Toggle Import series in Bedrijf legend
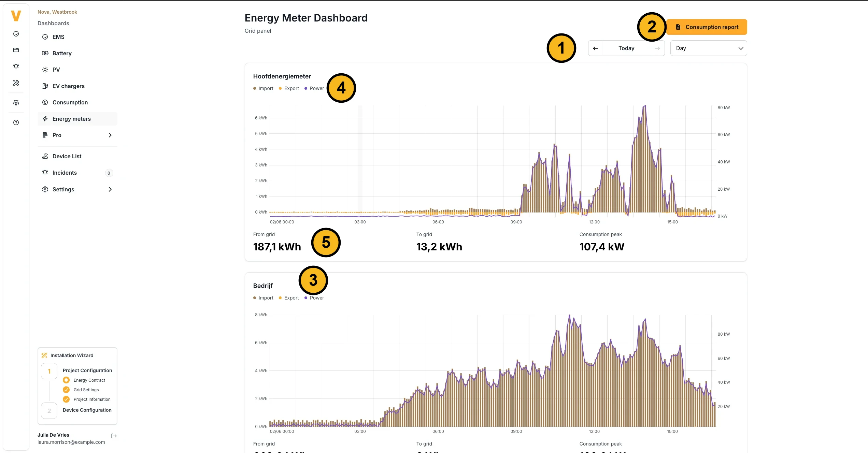 click(x=263, y=298)
